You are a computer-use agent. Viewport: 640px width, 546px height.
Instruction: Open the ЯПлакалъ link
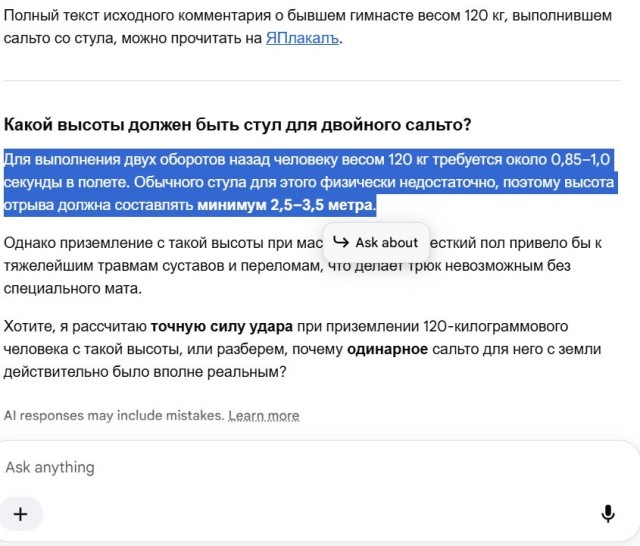[x=302, y=38]
